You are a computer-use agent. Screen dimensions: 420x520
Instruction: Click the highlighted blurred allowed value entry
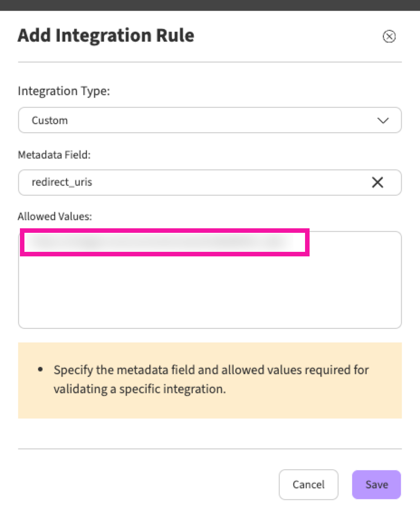[165, 242]
